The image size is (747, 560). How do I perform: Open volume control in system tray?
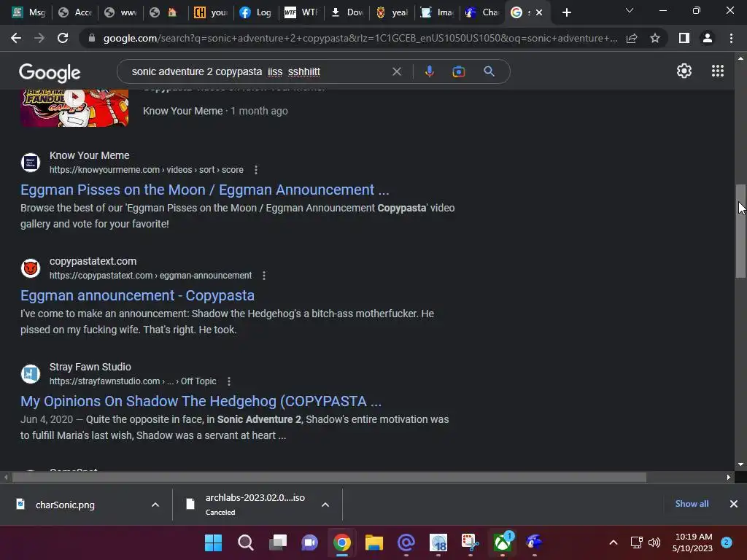pyautogui.click(x=654, y=542)
